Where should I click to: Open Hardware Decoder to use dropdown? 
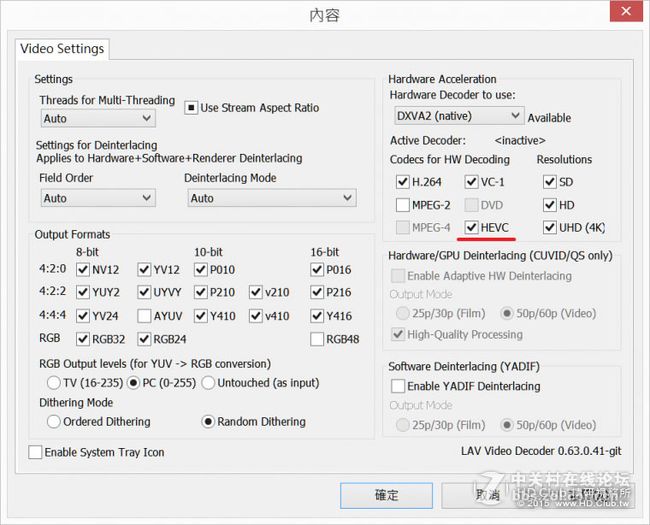pyautogui.click(x=459, y=116)
